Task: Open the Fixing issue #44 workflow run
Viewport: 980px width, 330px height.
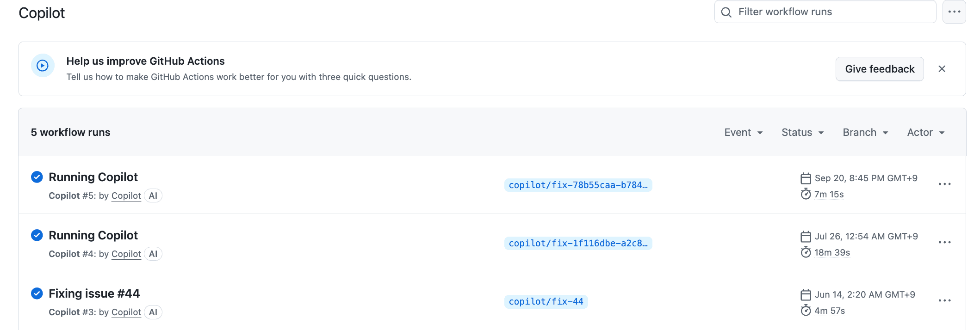Action: coord(94,293)
